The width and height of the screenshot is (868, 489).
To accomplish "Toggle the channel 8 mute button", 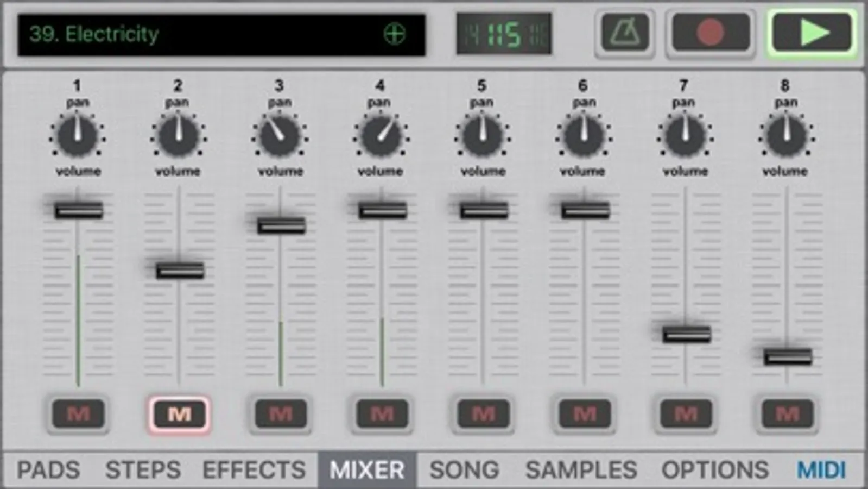I will click(x=787, y=414).
